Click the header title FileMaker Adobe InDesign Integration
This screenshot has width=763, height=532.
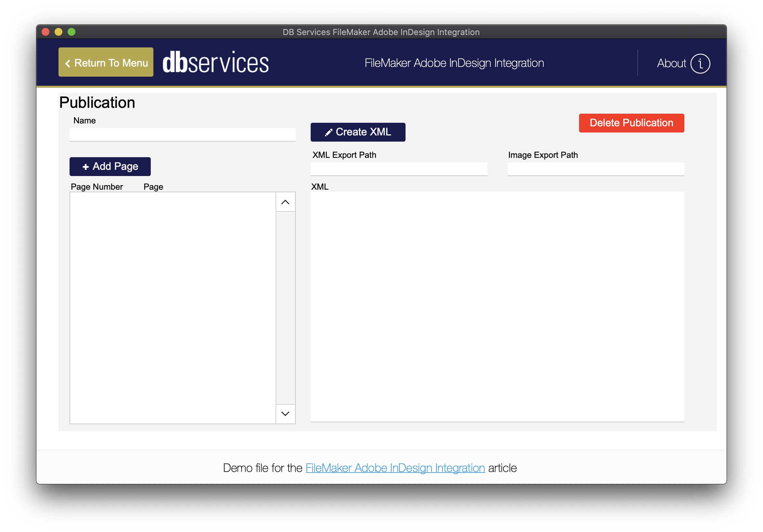tap(454, 63)
